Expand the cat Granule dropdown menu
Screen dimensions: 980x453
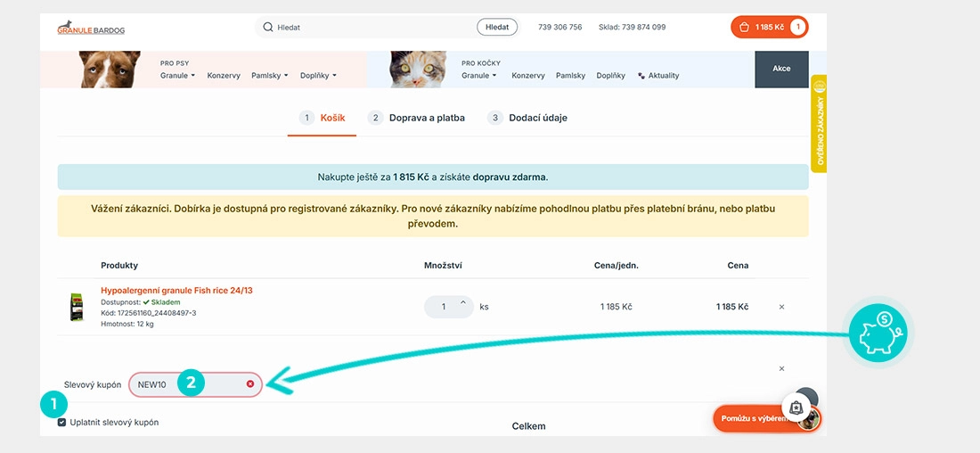[478, 75]
